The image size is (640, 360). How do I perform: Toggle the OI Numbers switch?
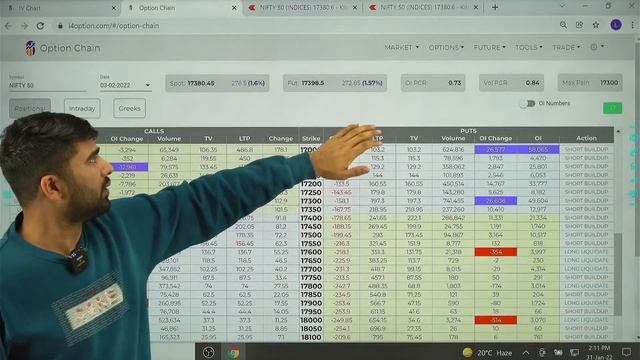click(x=527, y=104)
